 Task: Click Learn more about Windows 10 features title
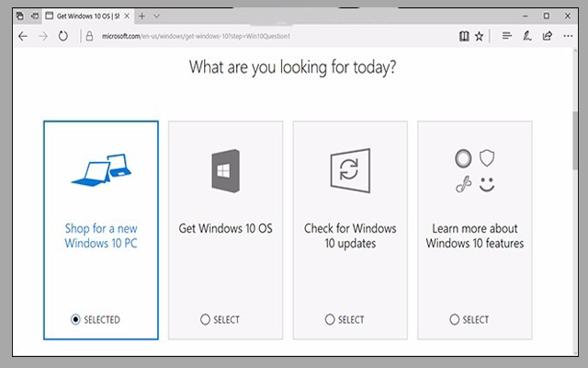click(x=475, y=236)
